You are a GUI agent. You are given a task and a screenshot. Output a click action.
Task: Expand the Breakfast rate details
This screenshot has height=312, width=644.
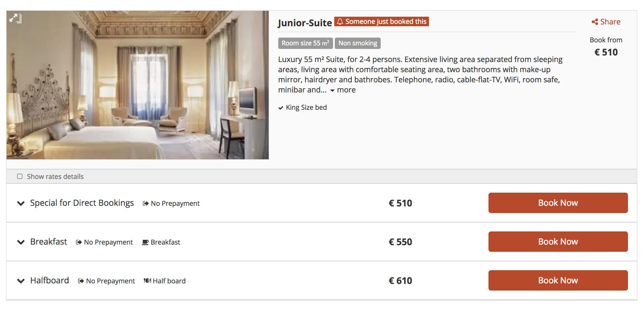[x=21, y=242]
